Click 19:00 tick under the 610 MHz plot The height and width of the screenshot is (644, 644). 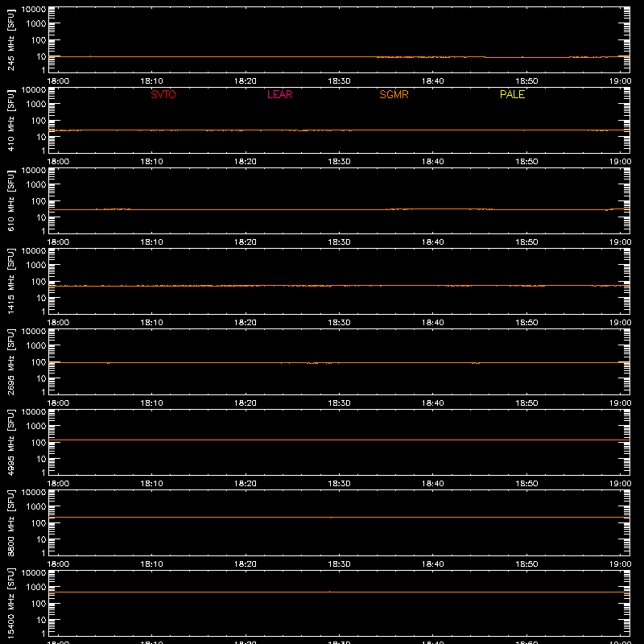pos(620,242)
